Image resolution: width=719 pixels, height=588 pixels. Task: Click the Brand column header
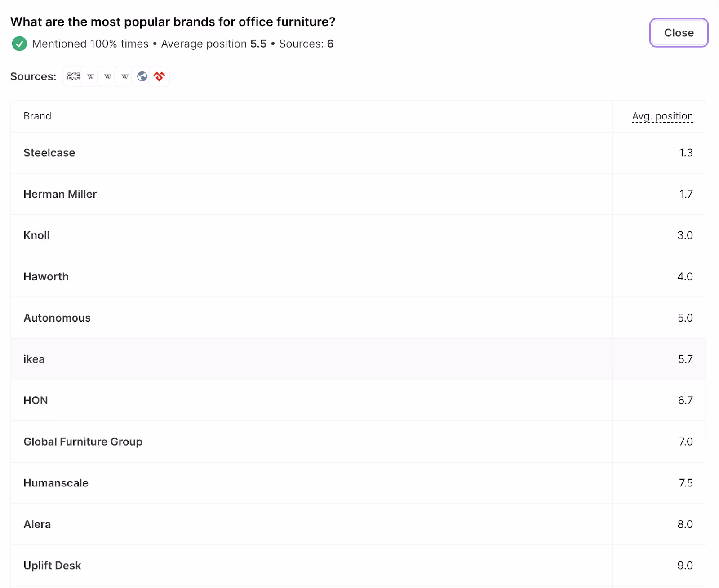(x=37, y=116)
